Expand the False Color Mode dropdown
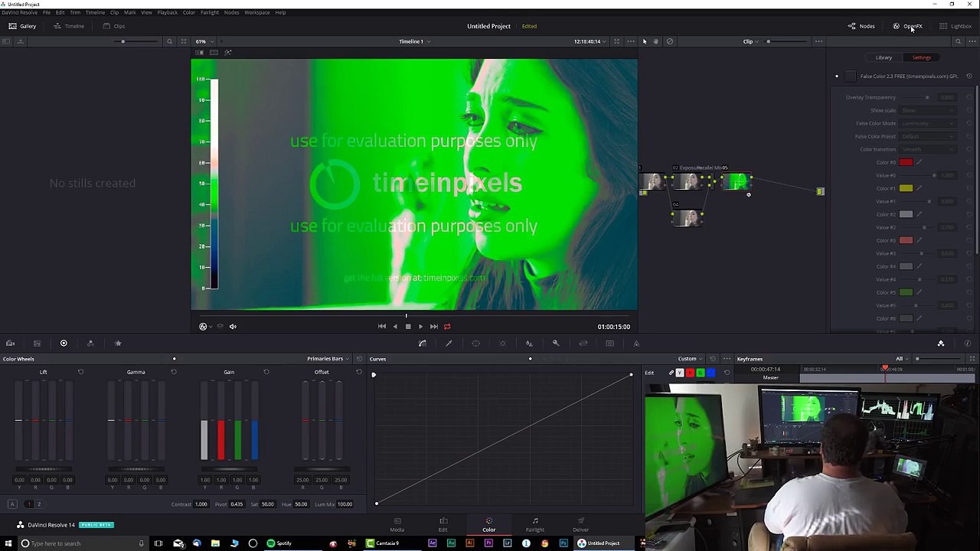The width and height of the screenshot is (980, 551). tap(928, 123)
